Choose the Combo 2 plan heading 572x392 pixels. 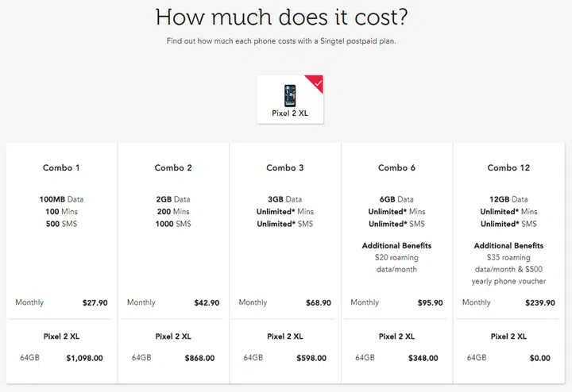coord(173,168)
